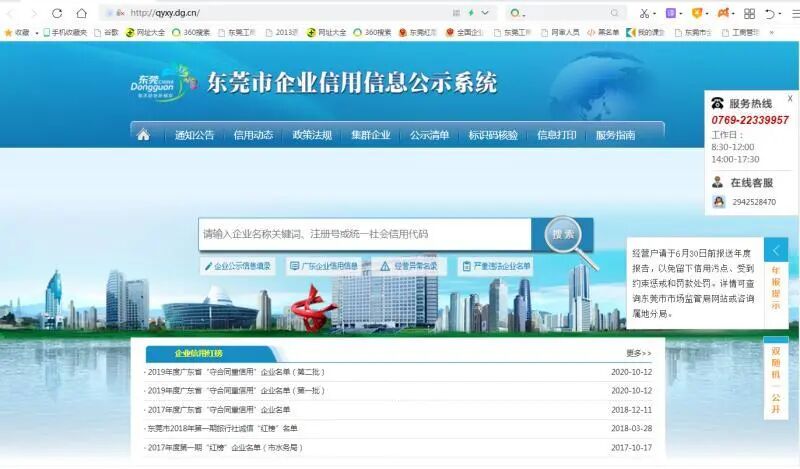Open the 服务指南 navigation menu
This screenshot has height=469, width=800.
(x=616, y=135)
